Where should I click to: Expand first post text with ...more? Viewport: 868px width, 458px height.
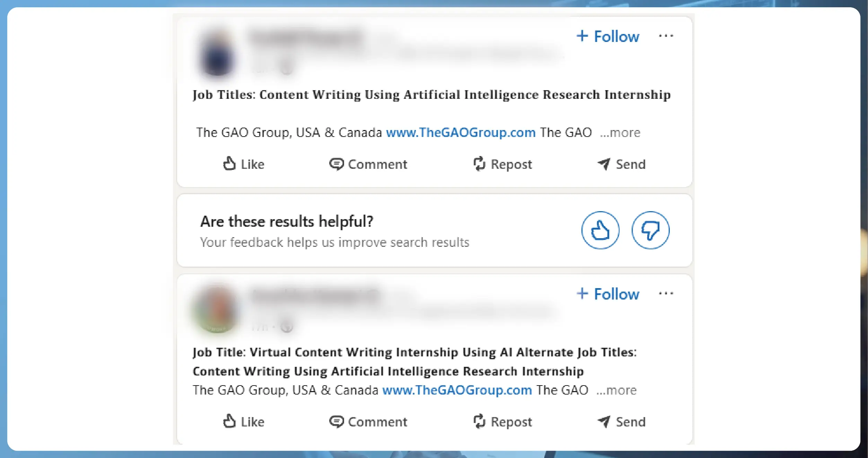pyautogui.click(x=620, y=132)
